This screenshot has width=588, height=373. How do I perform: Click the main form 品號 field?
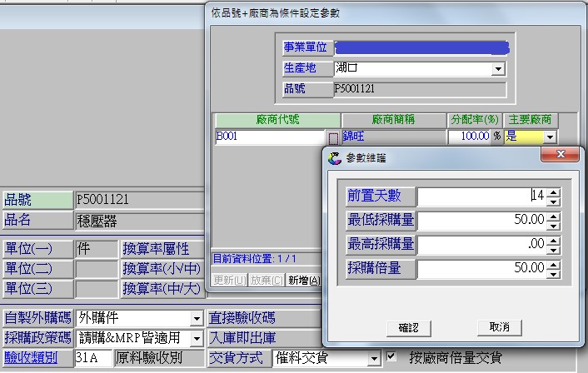[x=141, y=200]
